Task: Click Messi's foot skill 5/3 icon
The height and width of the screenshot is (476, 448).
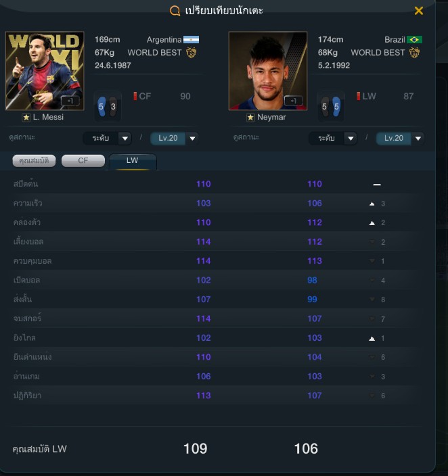Action: click(108, 107)
